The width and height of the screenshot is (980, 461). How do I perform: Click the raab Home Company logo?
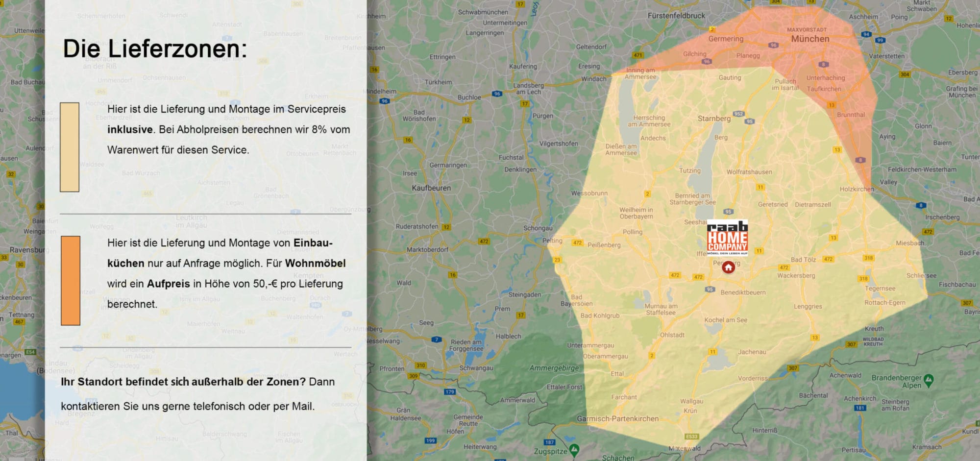pos(727,238)
